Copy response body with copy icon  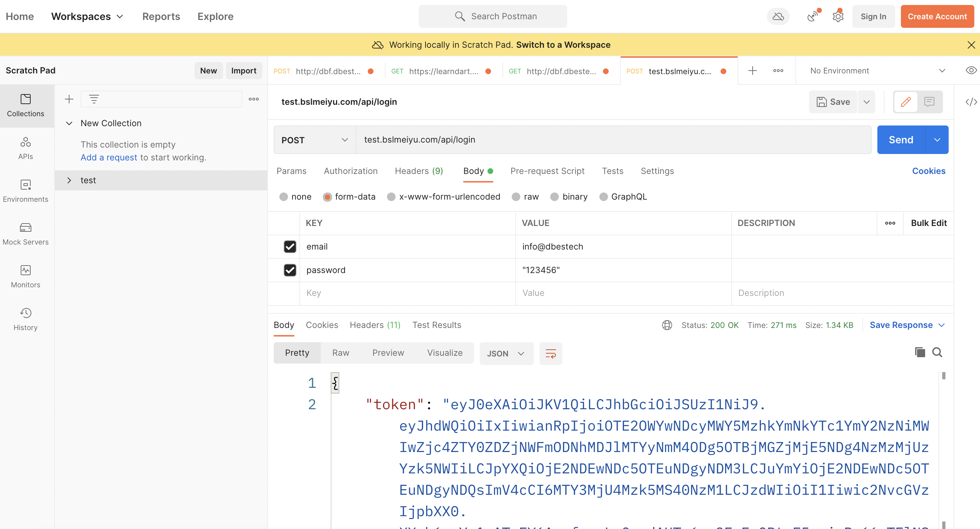click(x=919, y=353)
